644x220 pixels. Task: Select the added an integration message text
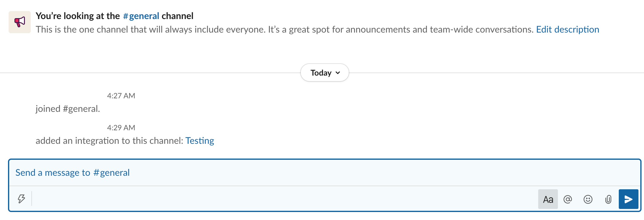(x=109, y=141)
